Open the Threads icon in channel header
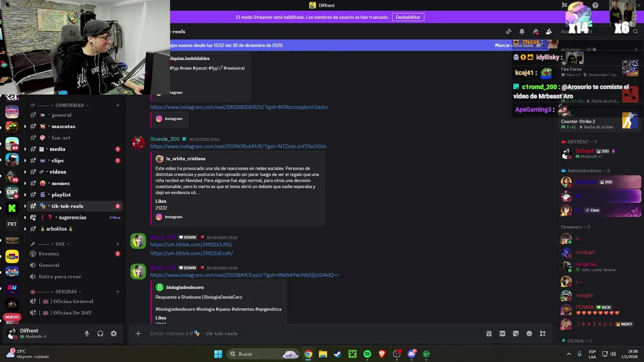The width and height of the screenshot is (644, 362). [x=508, y=32]
